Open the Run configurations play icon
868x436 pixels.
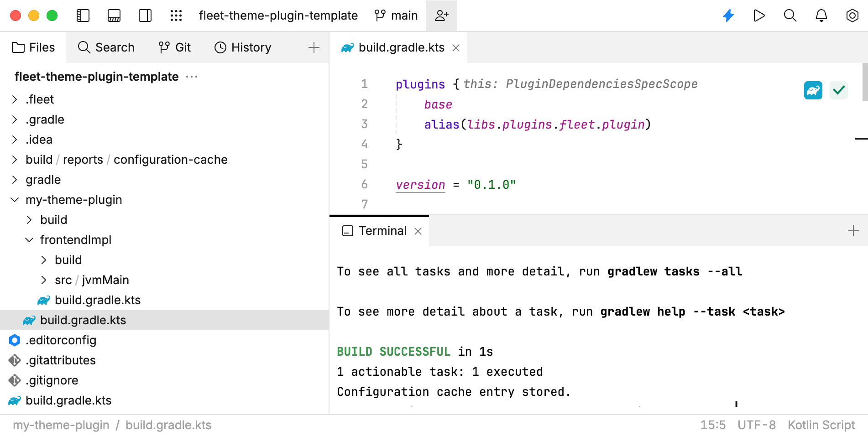(x=759, y=15)
